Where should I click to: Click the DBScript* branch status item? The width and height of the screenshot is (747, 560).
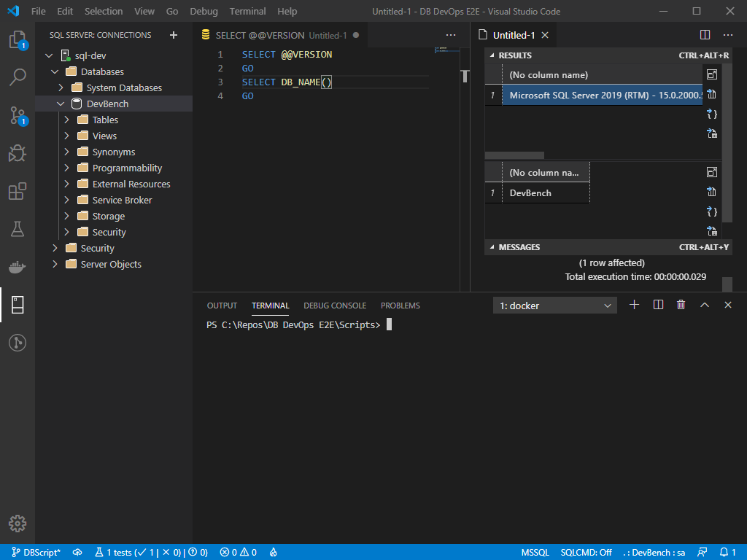click(x=36, y=553)
